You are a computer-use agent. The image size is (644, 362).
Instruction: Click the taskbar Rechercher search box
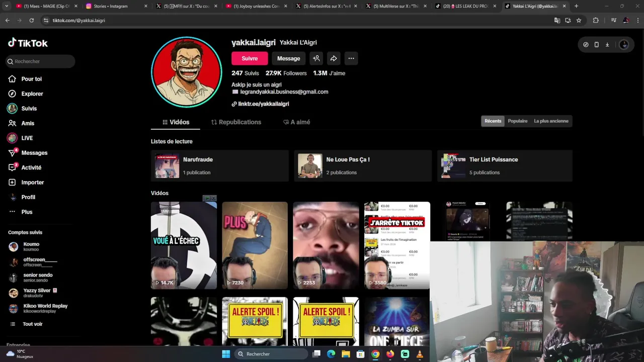(x=271, y=354)
